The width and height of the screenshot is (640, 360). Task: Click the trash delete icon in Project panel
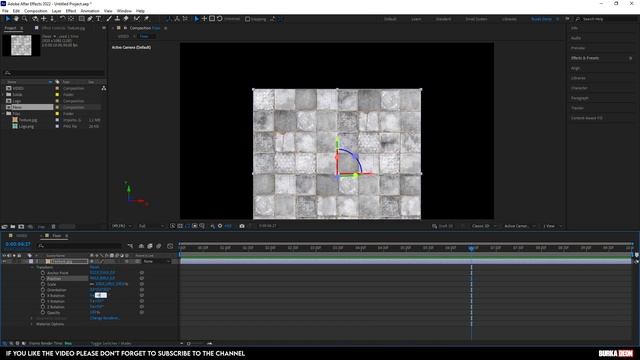click(53, 227)
